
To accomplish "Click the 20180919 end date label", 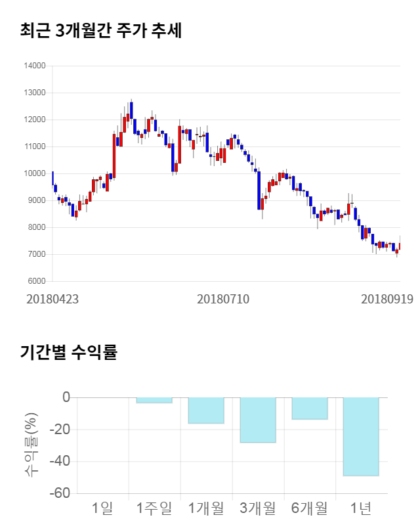I will point(387,299).
